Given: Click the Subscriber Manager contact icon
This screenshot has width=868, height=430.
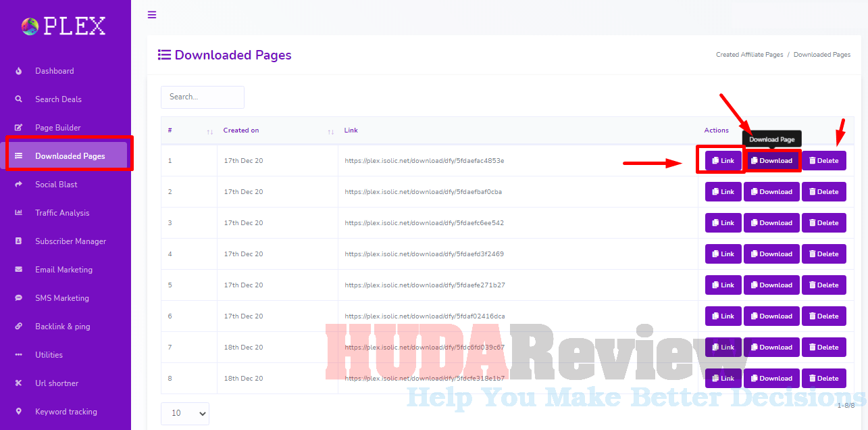Looking at the screenshot, I should point(19,241).
